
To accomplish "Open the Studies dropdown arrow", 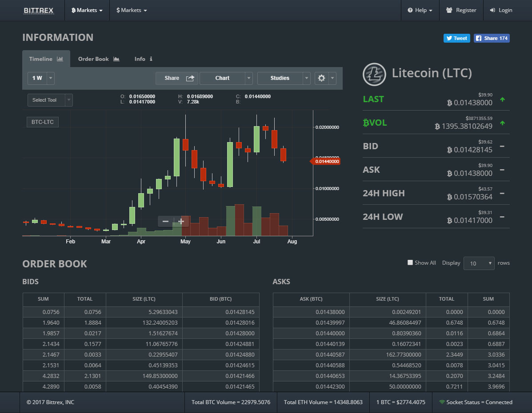I will [x=307, y=78].
